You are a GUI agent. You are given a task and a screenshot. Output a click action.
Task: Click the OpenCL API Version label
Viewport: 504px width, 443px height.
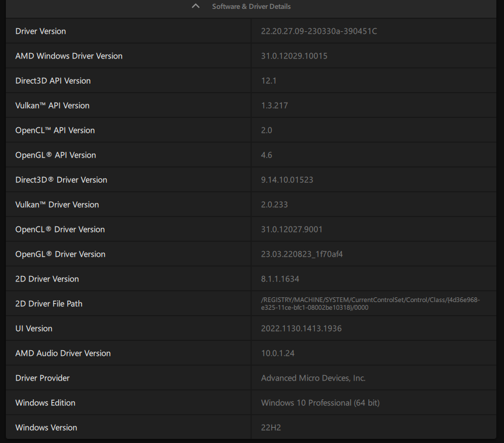coord(55,130)
